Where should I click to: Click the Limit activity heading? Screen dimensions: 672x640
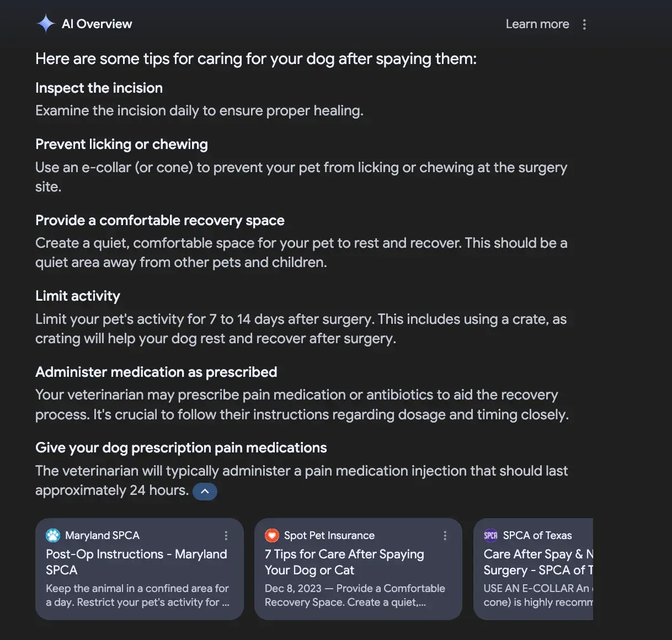(x=78, y=296)
